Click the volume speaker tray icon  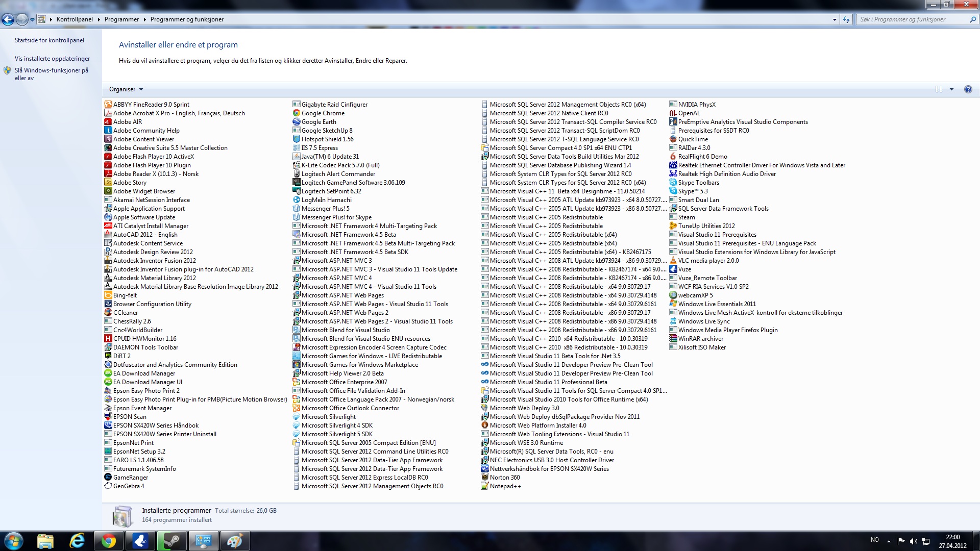[913, 541]
